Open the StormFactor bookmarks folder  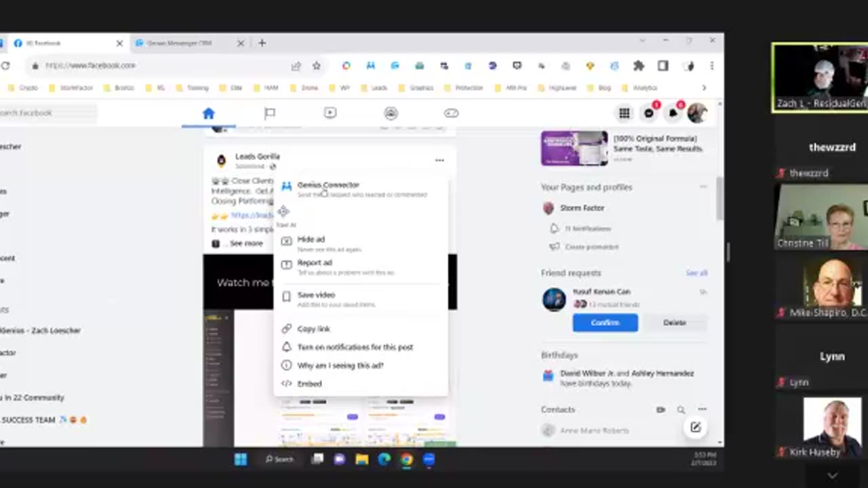71,88
